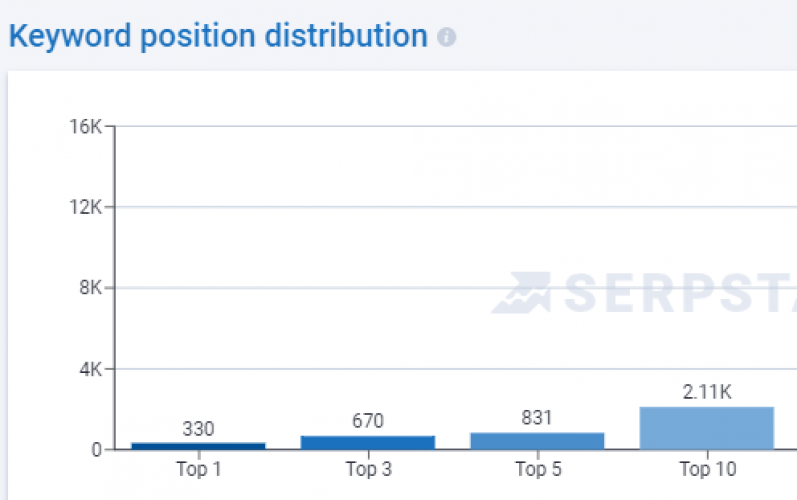
Task: Click the 2.11K value label
Action: [x=707, y=393]
